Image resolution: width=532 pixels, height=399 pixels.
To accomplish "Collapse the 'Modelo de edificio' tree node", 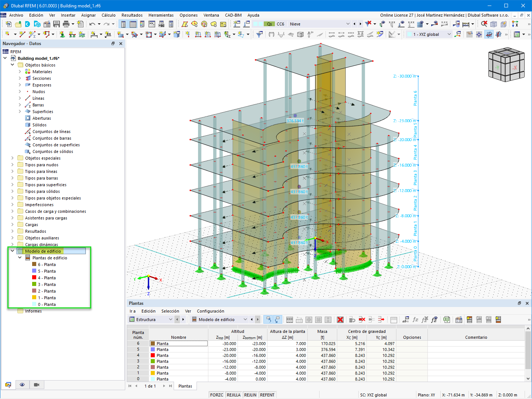I will click(x=12, y=251).
